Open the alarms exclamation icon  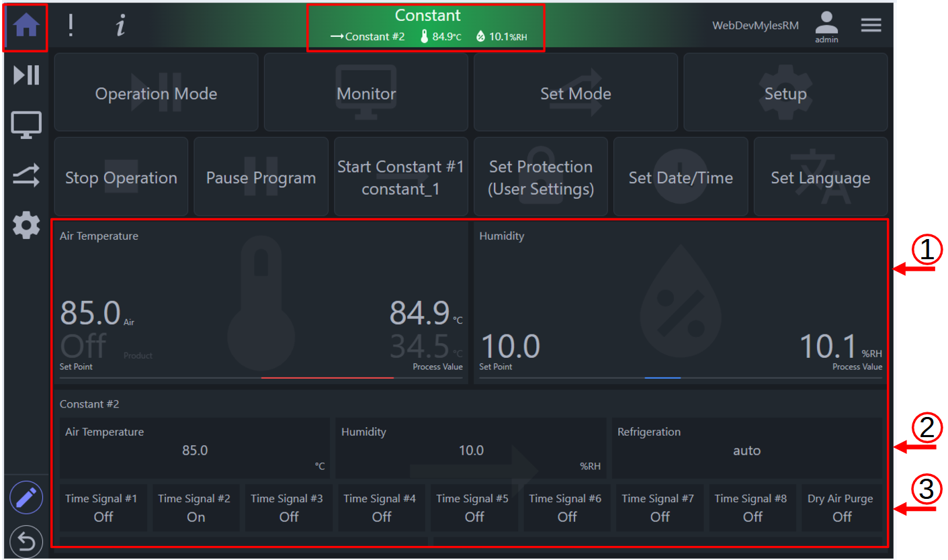point(71,26)
